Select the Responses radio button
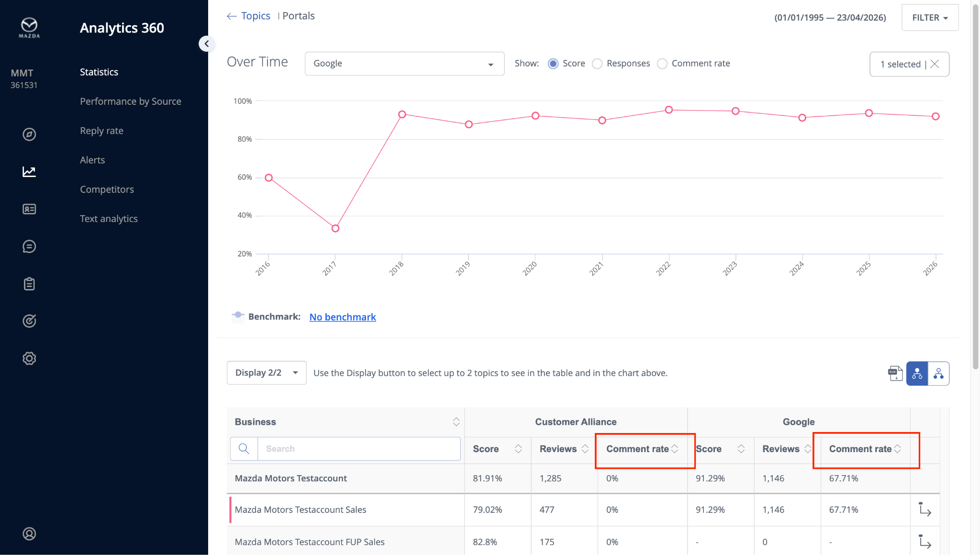 pyautogui.click(x=597, y=64)
